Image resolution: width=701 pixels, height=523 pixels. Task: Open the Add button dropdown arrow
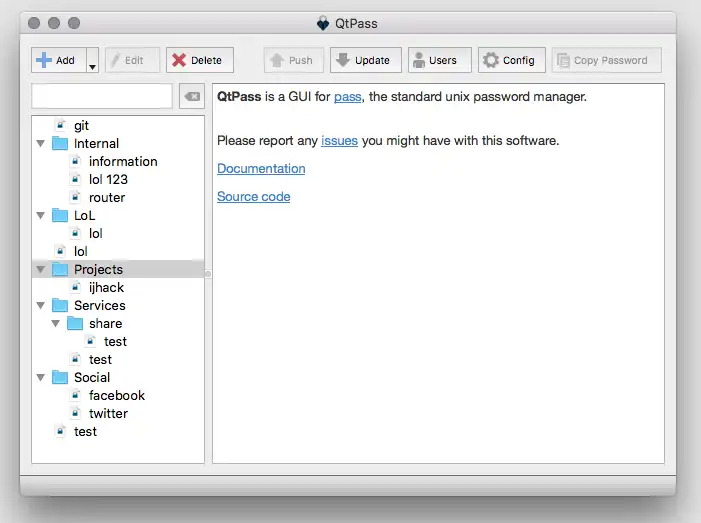pyautogui.click(x=93, y=60)
